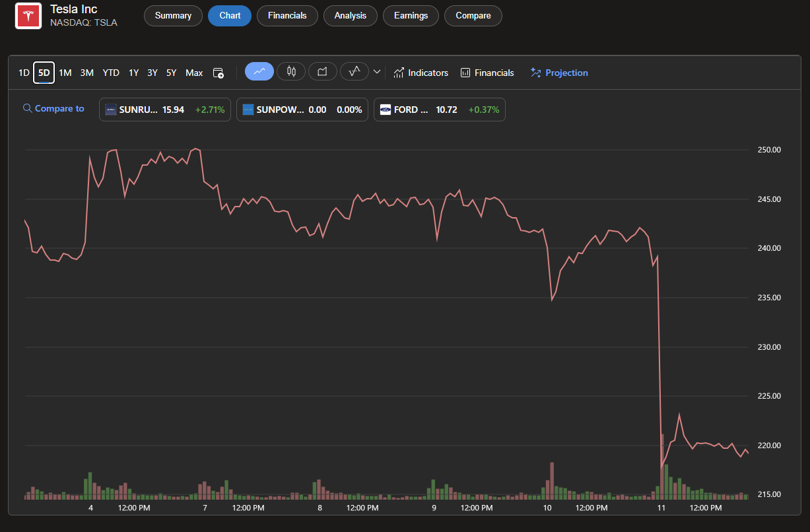This screenshot has height=532, width=810.
Task: Click the SunPower logo icon
Action: click(x=248, y=110)
